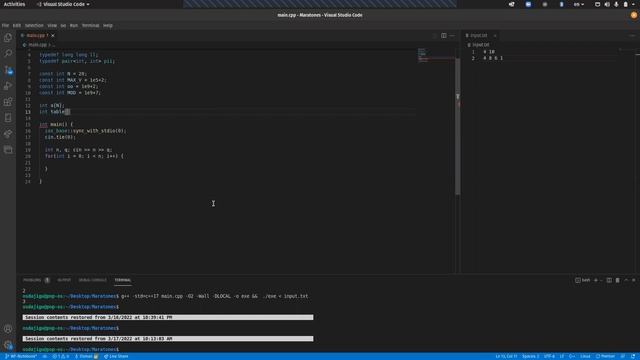This screenshot has width=640, height=360.
Task: Open the File menu
Action: tap(5, 25)
